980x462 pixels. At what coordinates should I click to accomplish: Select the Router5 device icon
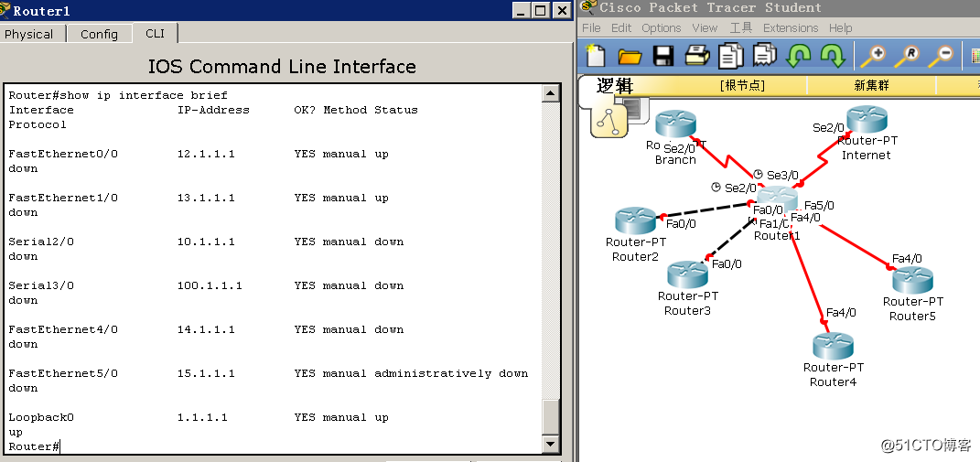coord(912,280)
